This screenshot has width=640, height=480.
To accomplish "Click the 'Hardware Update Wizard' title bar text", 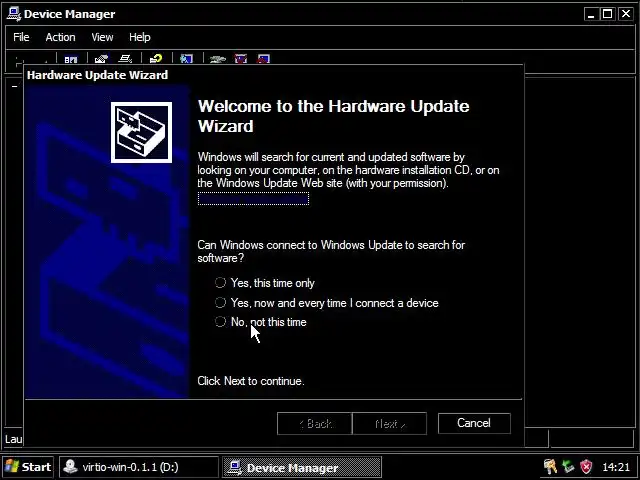I will 97,75.
